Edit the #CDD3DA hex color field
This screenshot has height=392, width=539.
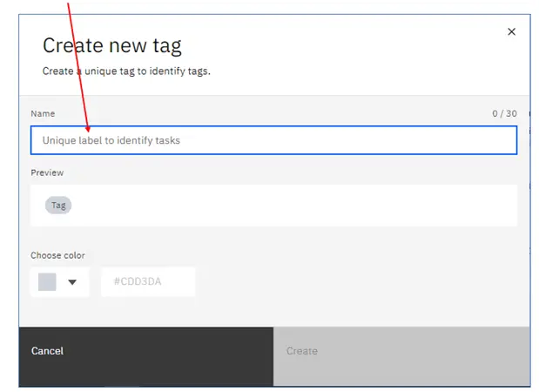(148, 281)
